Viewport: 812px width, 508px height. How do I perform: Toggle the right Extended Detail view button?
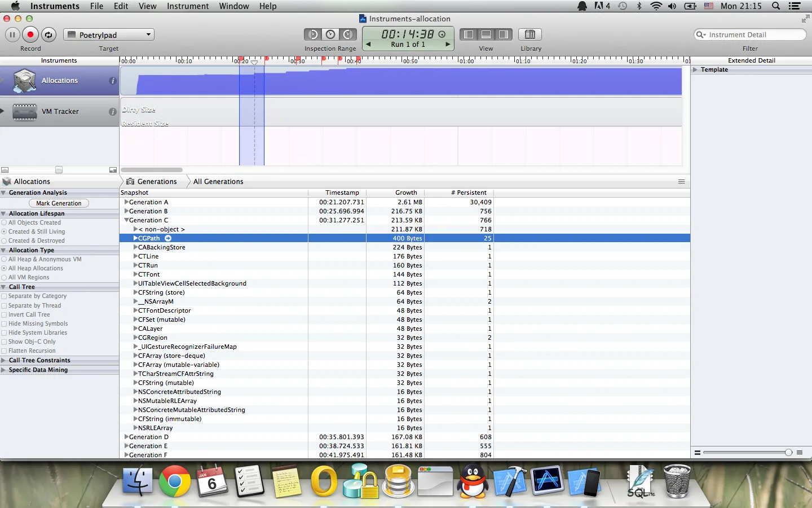coord(504,34)
